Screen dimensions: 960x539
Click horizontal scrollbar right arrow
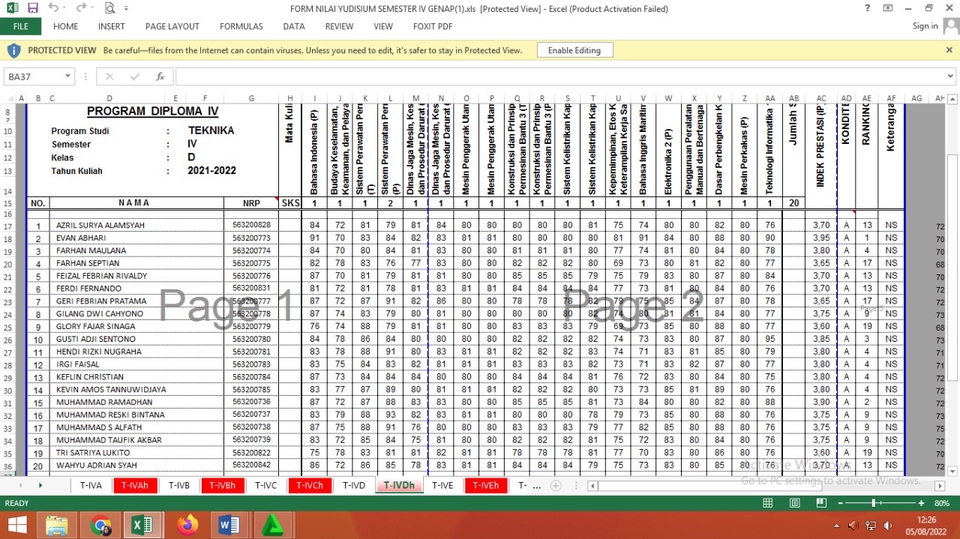coord(940,486)
